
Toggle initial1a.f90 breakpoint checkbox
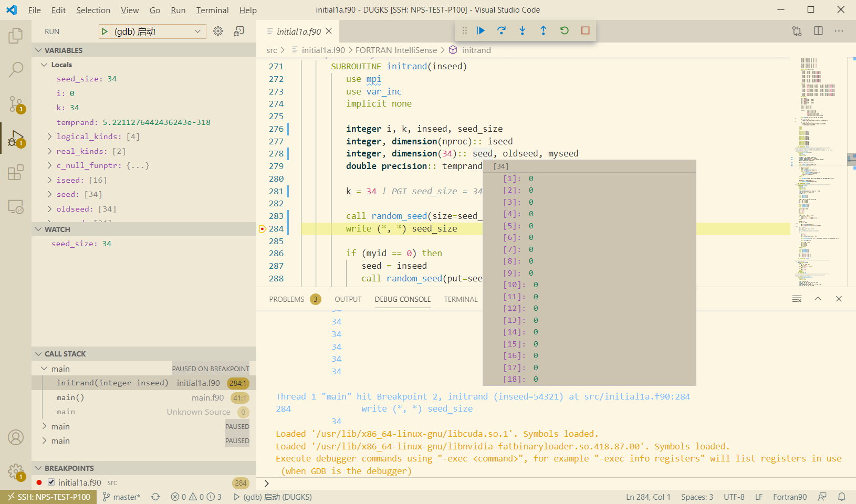51,482
